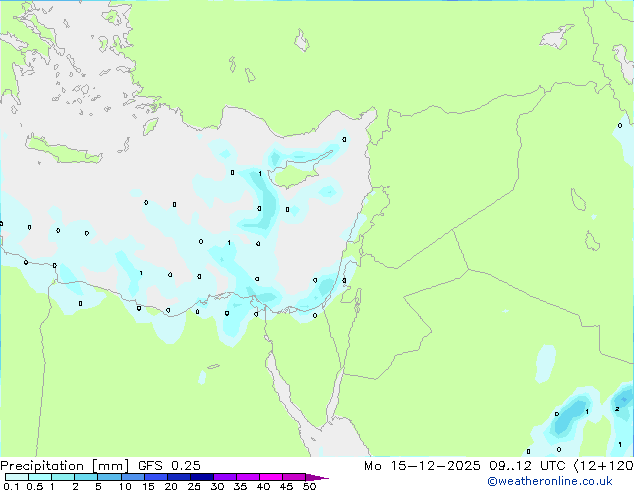Viewport: 634px width, 490px height.
Task: Click the '10' legend scale label
Action: tap(125, 486)
